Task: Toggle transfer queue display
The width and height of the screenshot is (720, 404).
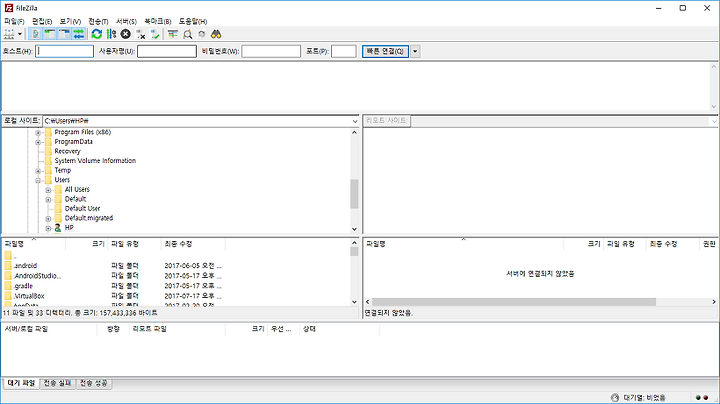Action: [79, 34]
